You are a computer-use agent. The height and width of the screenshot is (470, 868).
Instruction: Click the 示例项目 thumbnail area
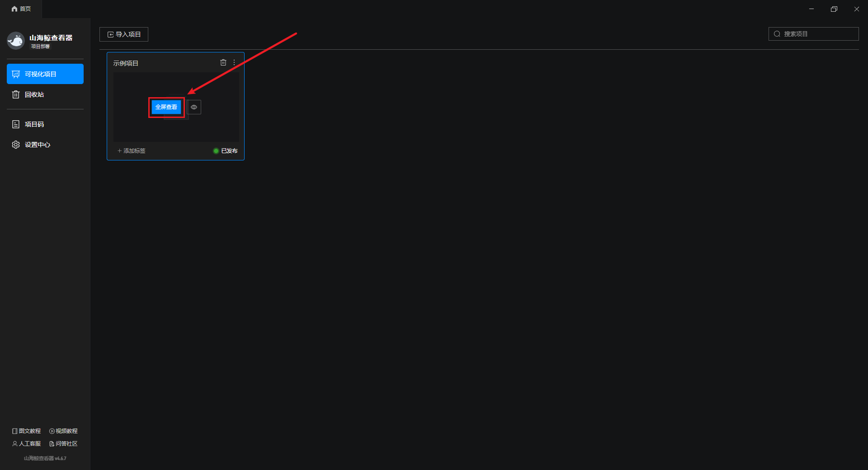(176, 107)
